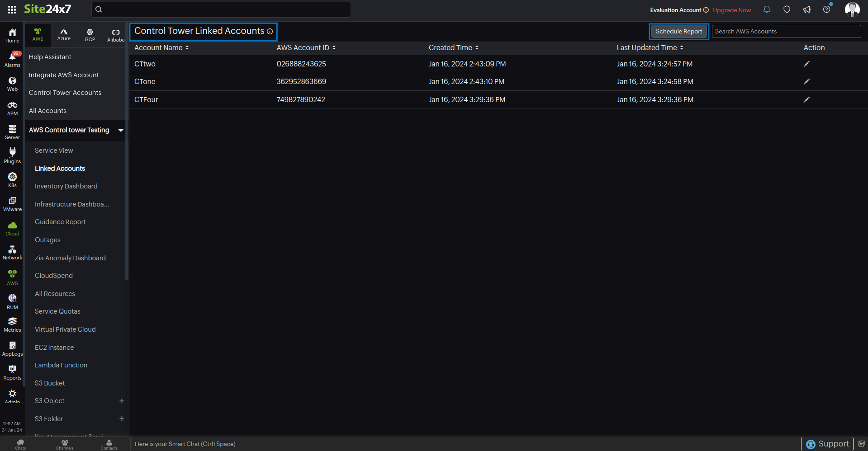Expand the S3 Folder section
The width and height of the screenshot is (868, 451).
[121, 418]
